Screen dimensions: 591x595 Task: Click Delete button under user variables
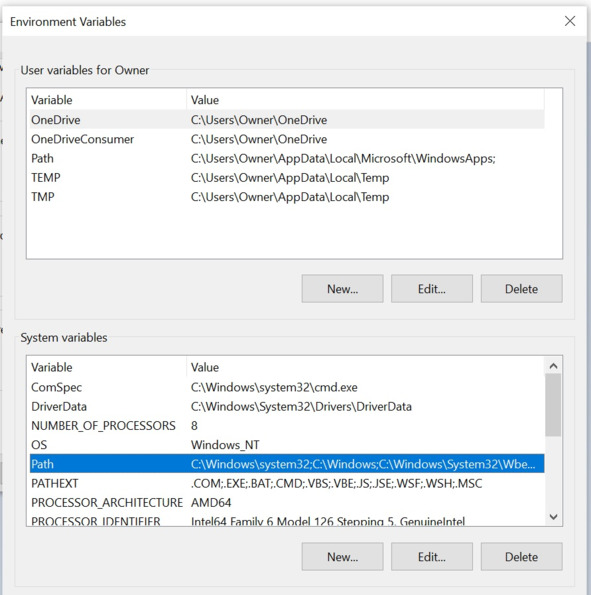click(x=521, y=289)
